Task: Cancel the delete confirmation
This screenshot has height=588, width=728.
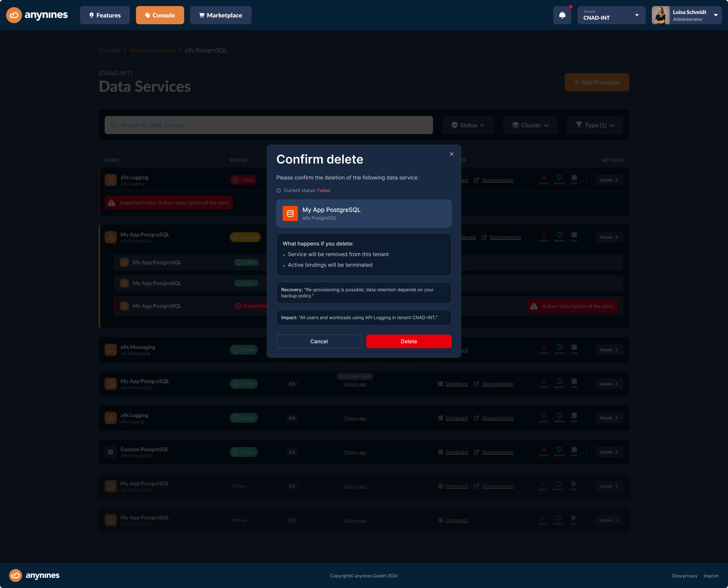Action: click(319, 341)
